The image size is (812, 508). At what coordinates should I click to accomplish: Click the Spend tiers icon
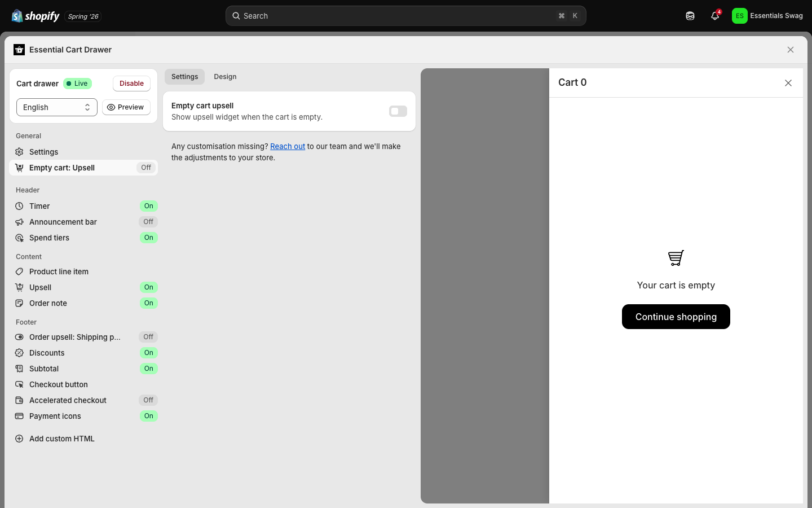(x=19, y=238)
